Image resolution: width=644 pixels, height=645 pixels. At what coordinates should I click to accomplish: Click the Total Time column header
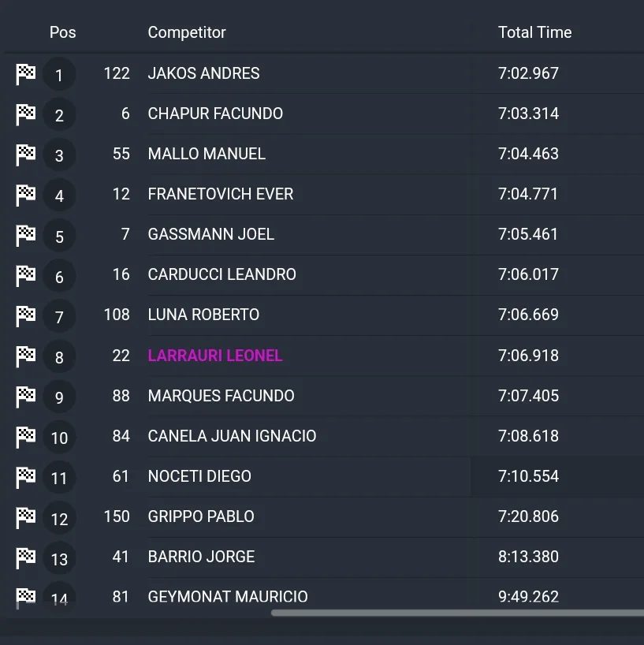coord(534,32)
